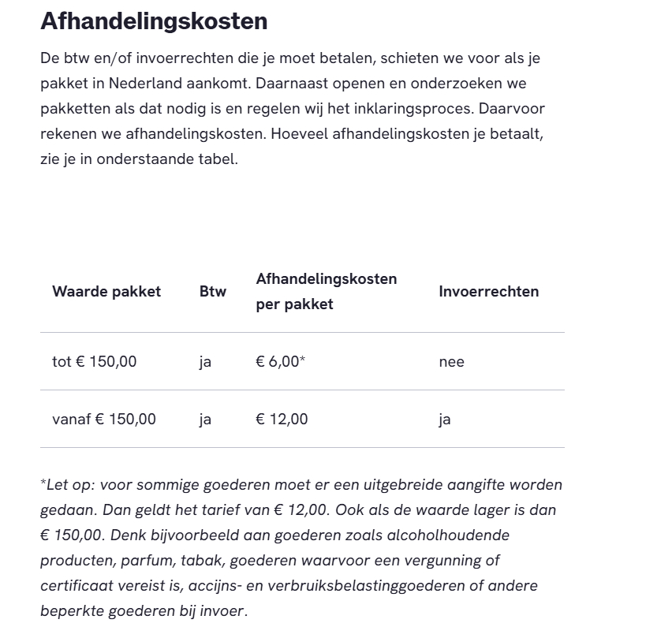This screenshot has height=638, width=672.
Task: Click the 'rekenen we afhandelingskosten' sentence
Action: click(155, 134)
